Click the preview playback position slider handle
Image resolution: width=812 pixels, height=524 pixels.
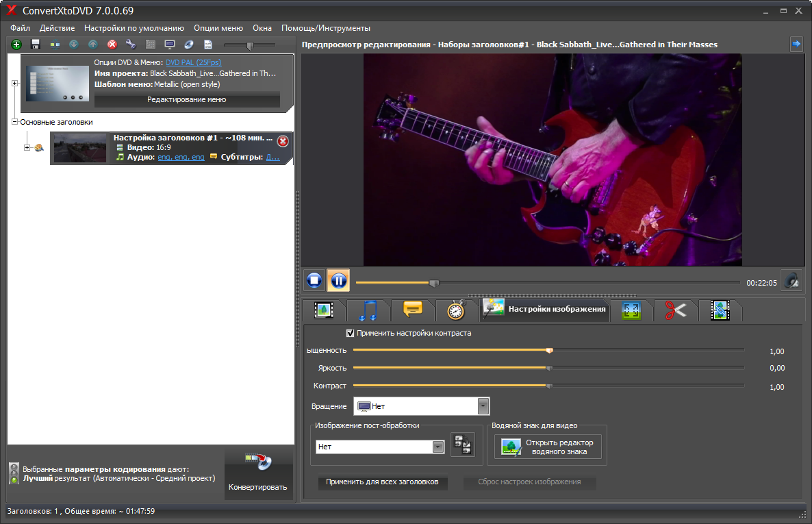[x=434, y=282]
